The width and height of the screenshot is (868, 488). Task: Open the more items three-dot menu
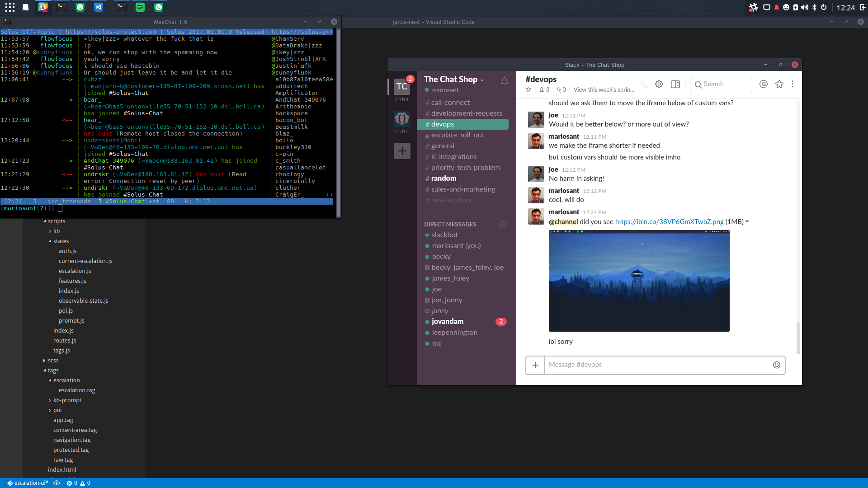tap(793, 84)
